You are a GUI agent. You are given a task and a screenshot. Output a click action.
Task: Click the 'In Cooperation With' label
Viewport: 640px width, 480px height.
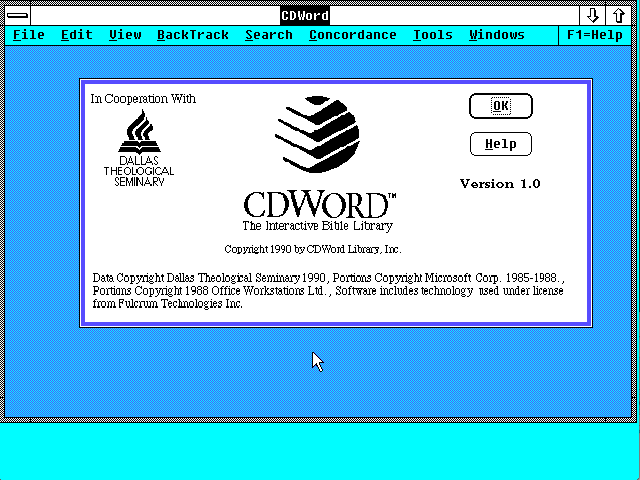(143, 99)
